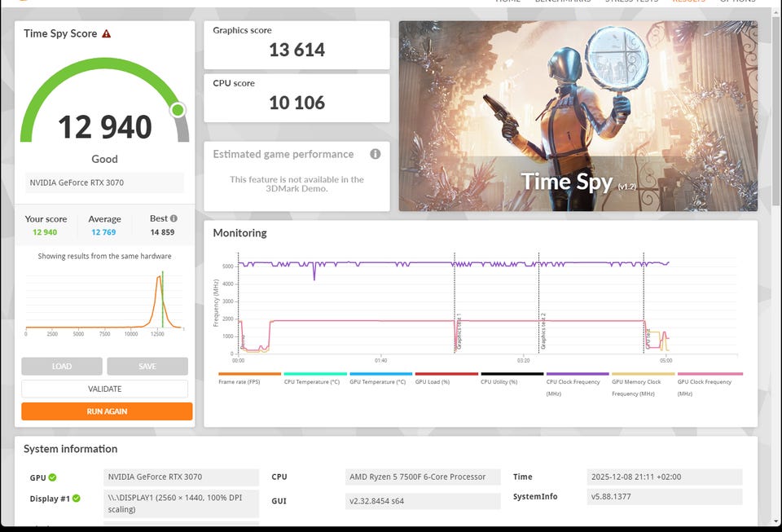Click the Graphics test 1 marker line
Viewport: 782px width, 532px height.
tap(455, 302)
